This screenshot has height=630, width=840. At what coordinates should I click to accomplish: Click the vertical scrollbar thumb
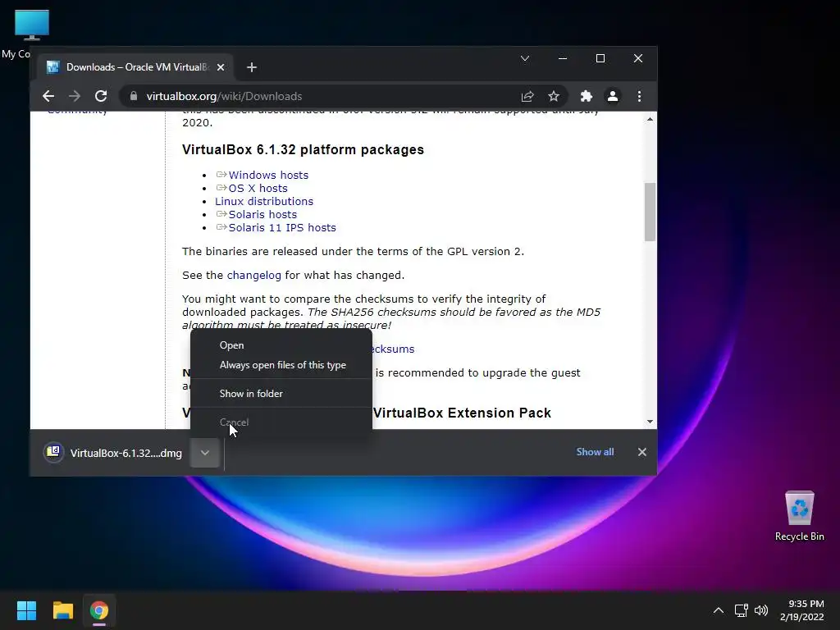pos(650,212)
